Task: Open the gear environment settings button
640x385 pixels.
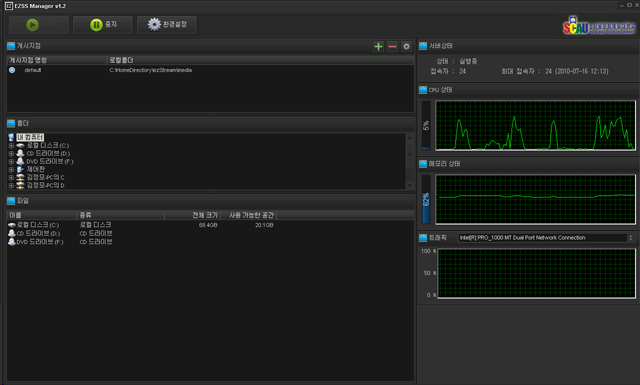Action: (167, 25)
